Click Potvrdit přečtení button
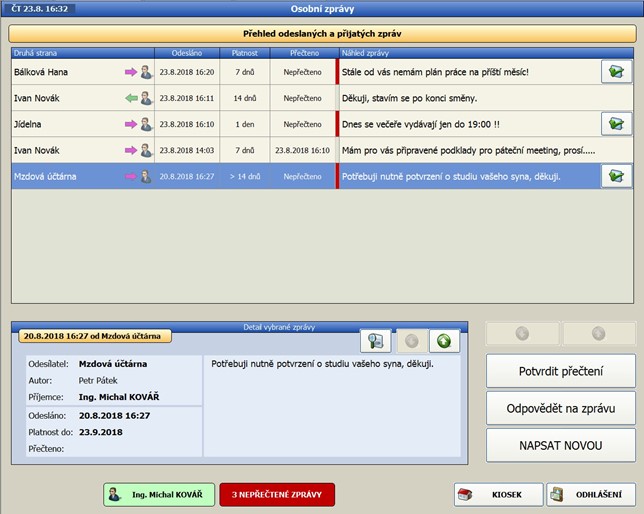Screen dimensions: 644x514 [x=561, y=371]
